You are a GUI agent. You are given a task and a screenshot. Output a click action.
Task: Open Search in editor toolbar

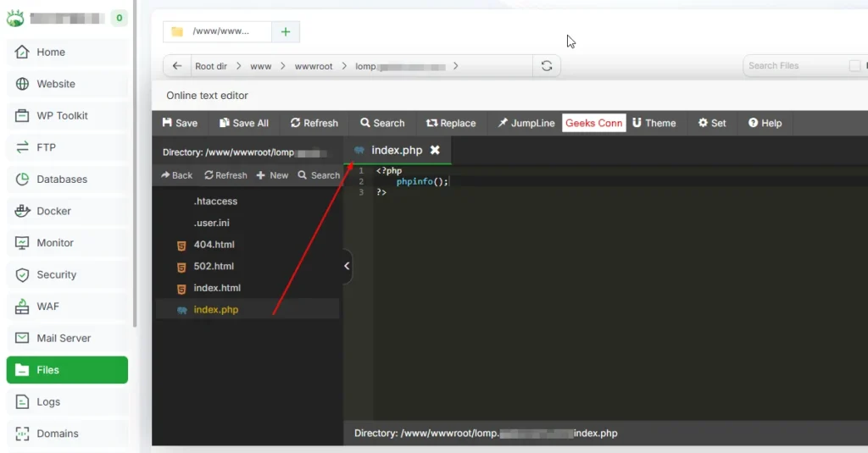coord(382,124)
